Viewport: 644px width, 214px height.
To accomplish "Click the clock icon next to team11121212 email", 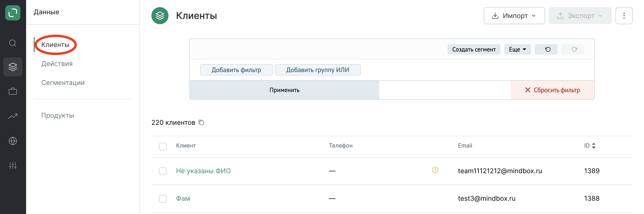I will [435, 170].
